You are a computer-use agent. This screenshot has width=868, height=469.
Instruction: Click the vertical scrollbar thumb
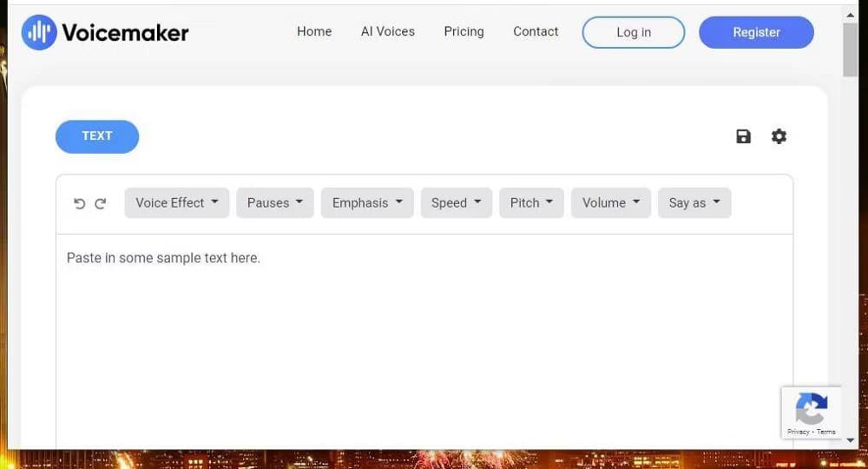click(851, 50)
